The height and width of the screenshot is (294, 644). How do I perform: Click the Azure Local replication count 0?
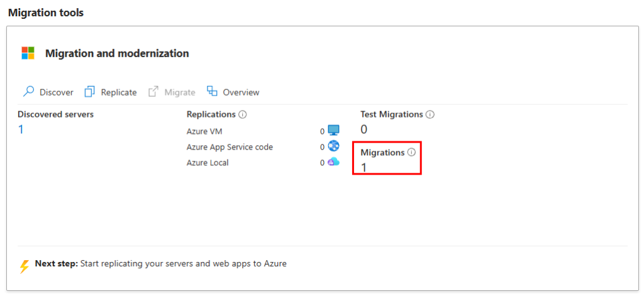pyautogui.click(x=323, y=163)
